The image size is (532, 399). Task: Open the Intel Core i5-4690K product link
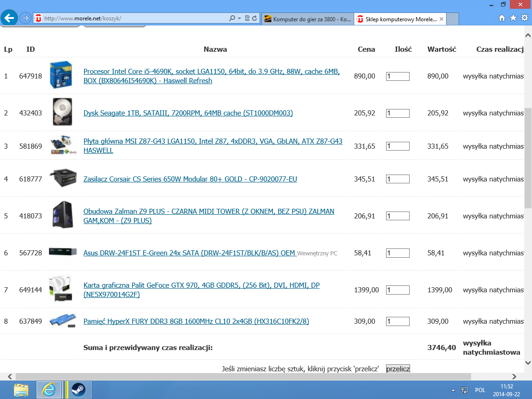(212, 76)
